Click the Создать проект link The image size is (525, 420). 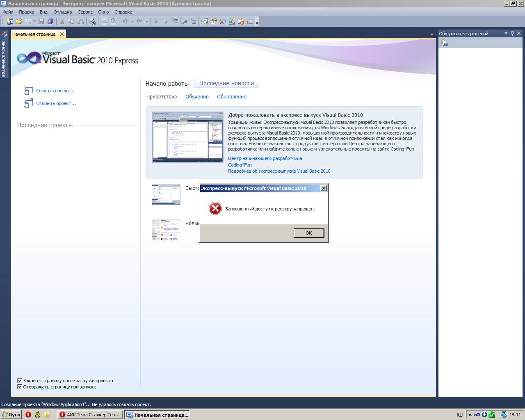[55, 91]
